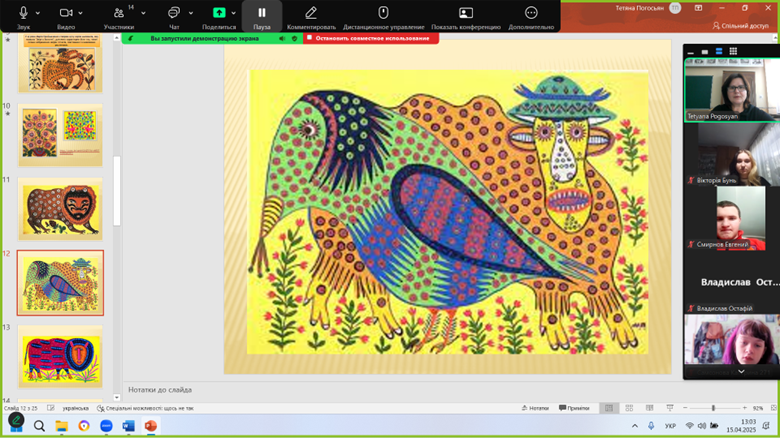Screen dimensions: 780x438
Task: Select Tetyana Pogosyan video tile
Action: (x=732, y=90)
